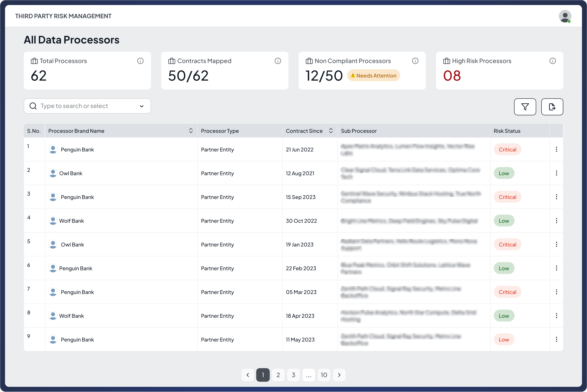Click Penguin Bank name in row 7

pyautogui.click(x=77, y=292)
